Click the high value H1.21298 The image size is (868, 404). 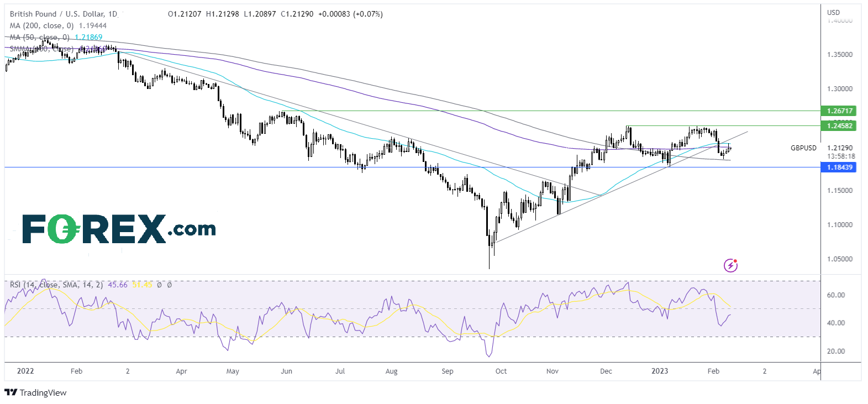pyautogui.click(x=223, y=14)
